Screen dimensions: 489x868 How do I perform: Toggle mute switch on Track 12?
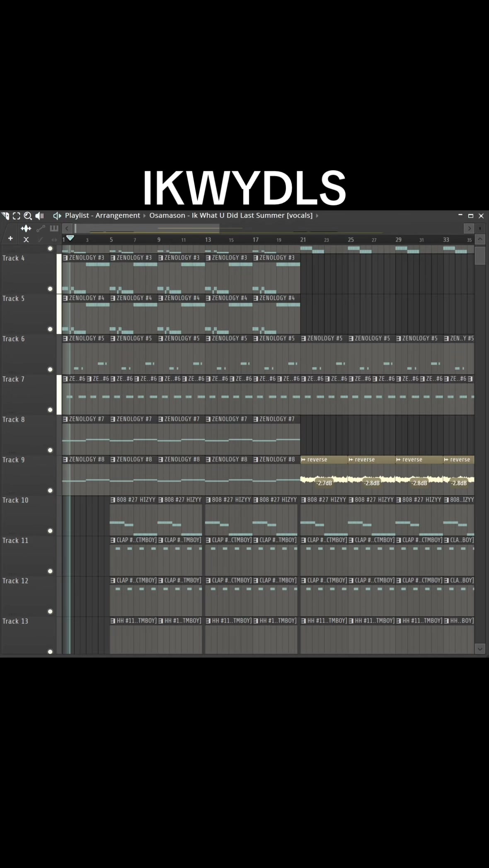50,611
